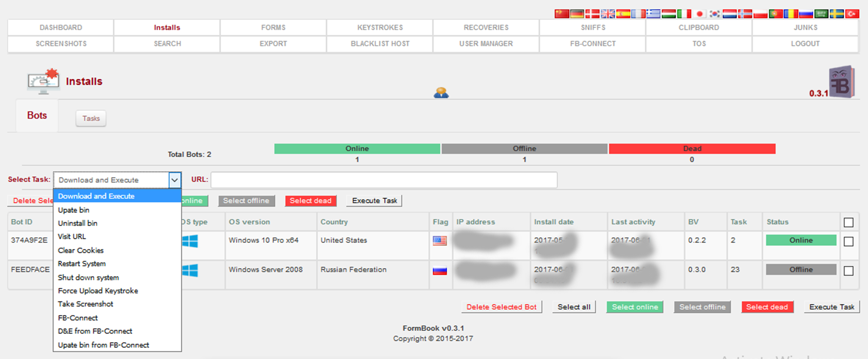Pick "Visit URL" in the task dropdown

pyautogui.click(x=117, y=237)
